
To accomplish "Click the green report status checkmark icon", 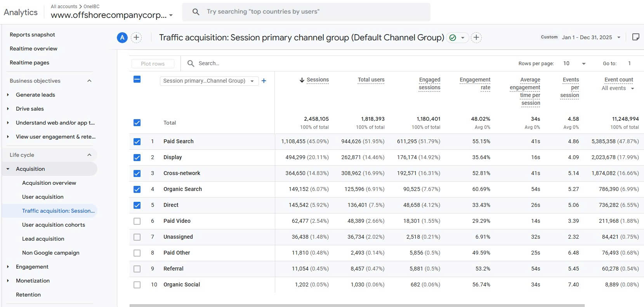I will click(x=453, y=38).
